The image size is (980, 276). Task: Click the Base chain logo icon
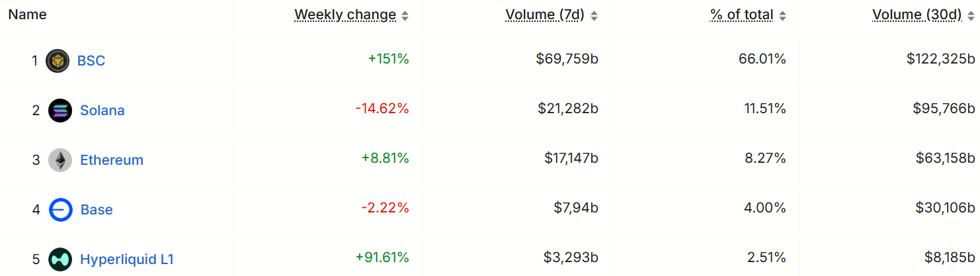pos(60,210)
